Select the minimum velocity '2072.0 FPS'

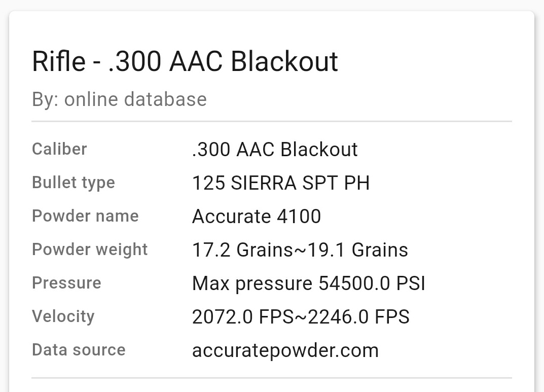coord(242,317)
